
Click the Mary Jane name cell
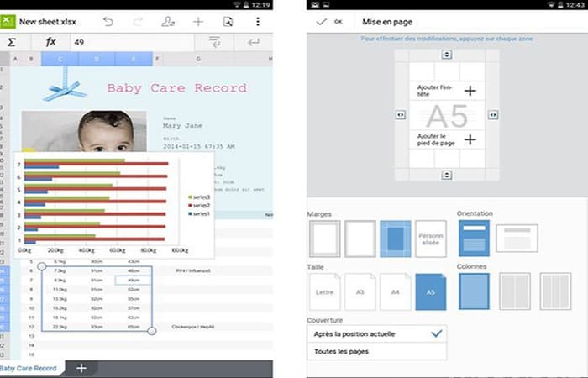click(x=182, y=126)
